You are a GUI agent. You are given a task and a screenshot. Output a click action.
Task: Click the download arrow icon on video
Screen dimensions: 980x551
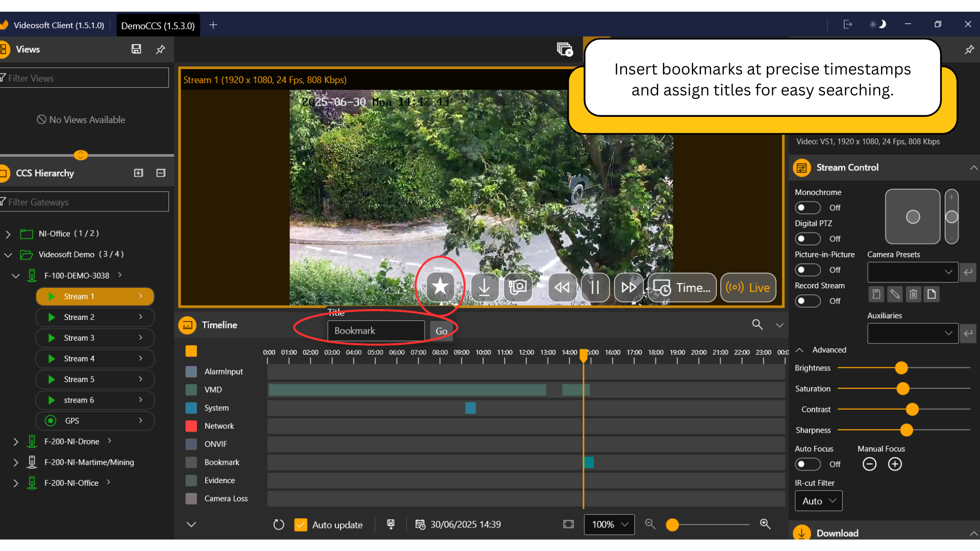coord(484,287)
